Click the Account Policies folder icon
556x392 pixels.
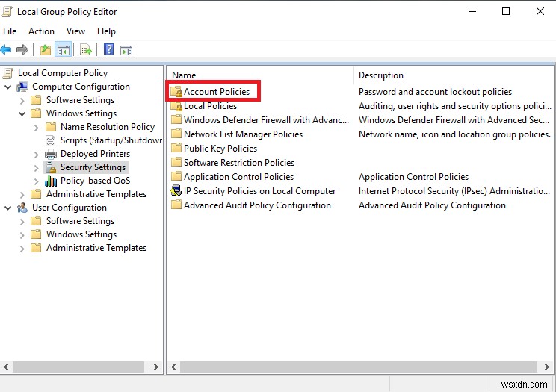[x=176, y=92]
